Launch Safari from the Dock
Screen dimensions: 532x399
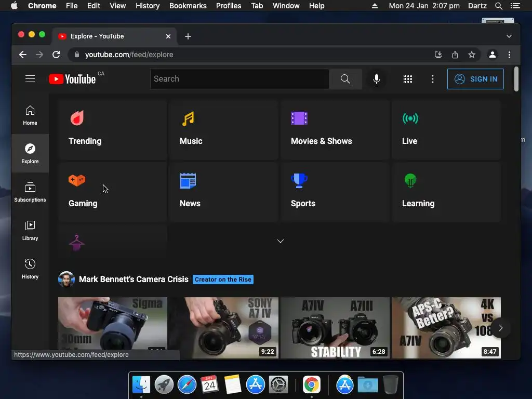187,385
